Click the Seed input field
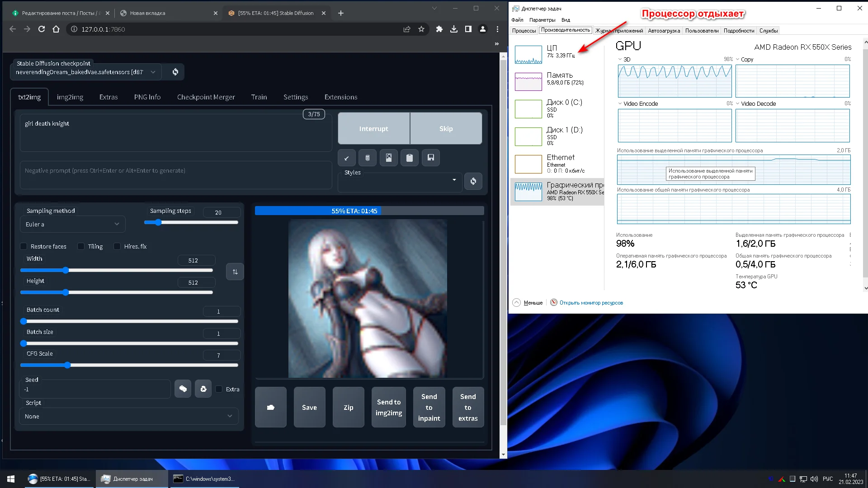 point(95,389)
